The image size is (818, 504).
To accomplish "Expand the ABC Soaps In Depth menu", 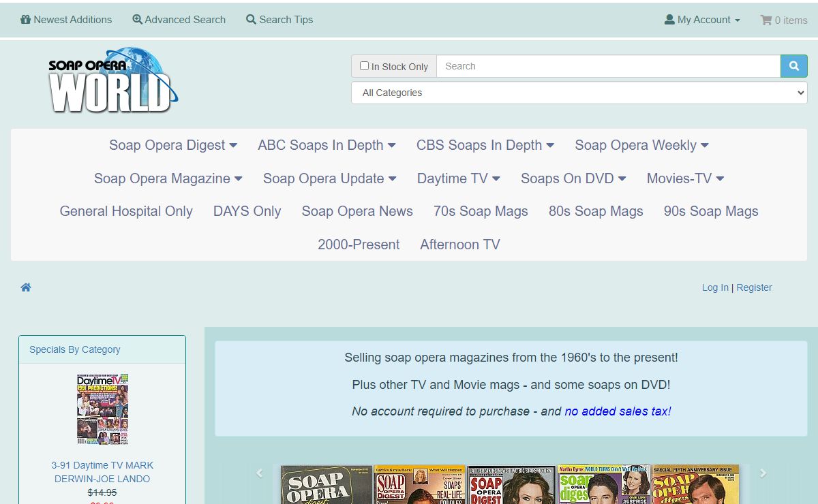I will pos(327,145).
